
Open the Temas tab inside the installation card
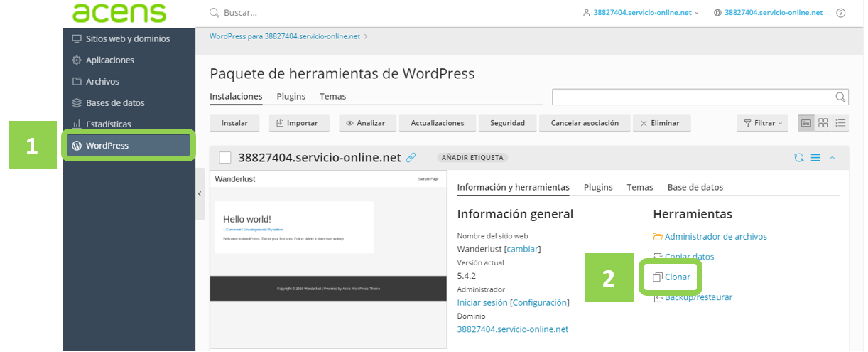[640, 187]
